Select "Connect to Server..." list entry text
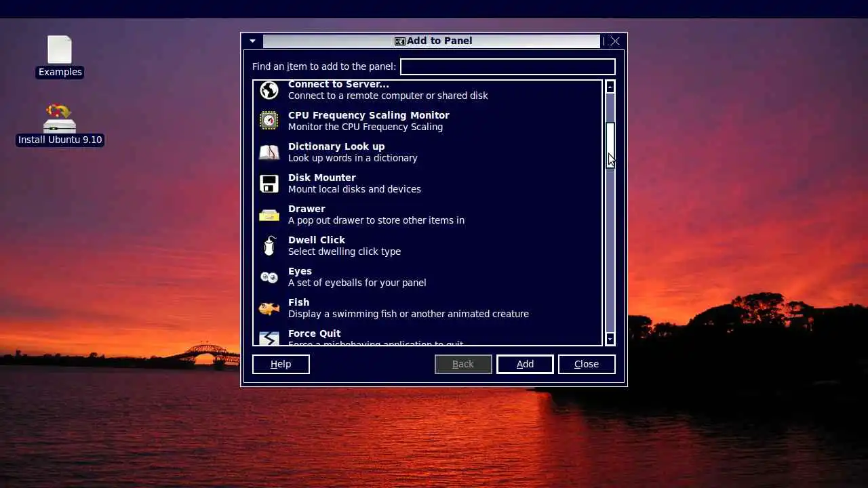The width and height of the screenshot is (868, 488). tap(338, 84)
